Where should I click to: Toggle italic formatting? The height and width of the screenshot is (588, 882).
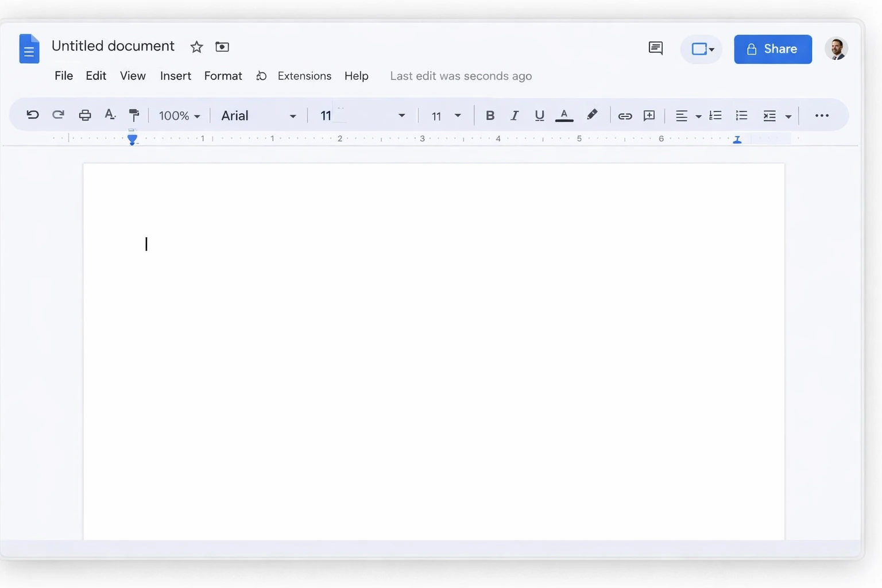click(514, 115)
